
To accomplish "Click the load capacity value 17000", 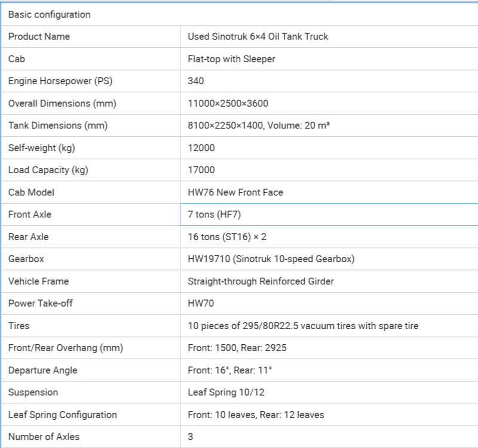I will click(x=201, y=170).
